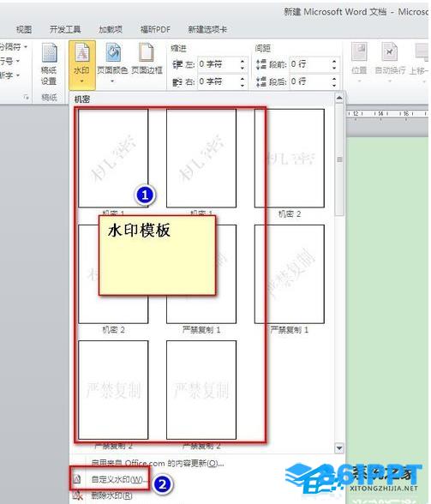This screenshot has height=504, width=431.
Task: Open the 福昕PDF ribbon tab
Action: click(x=155, y=29)
